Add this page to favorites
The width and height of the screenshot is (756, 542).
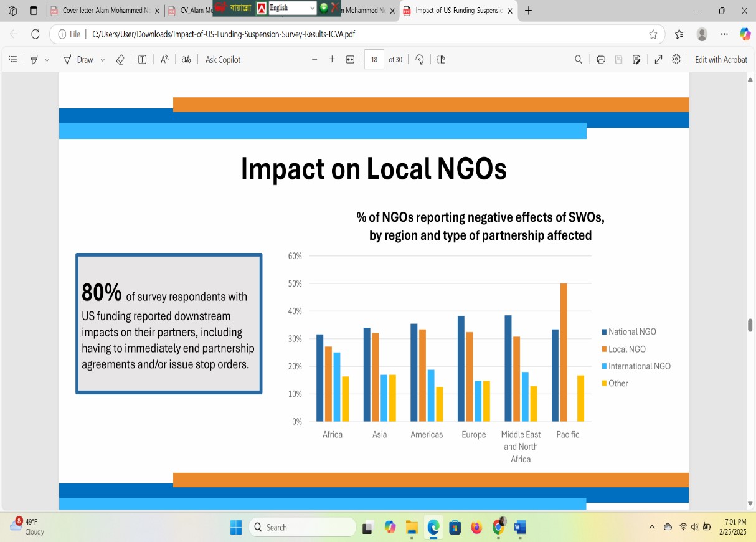tap(653, 34)
